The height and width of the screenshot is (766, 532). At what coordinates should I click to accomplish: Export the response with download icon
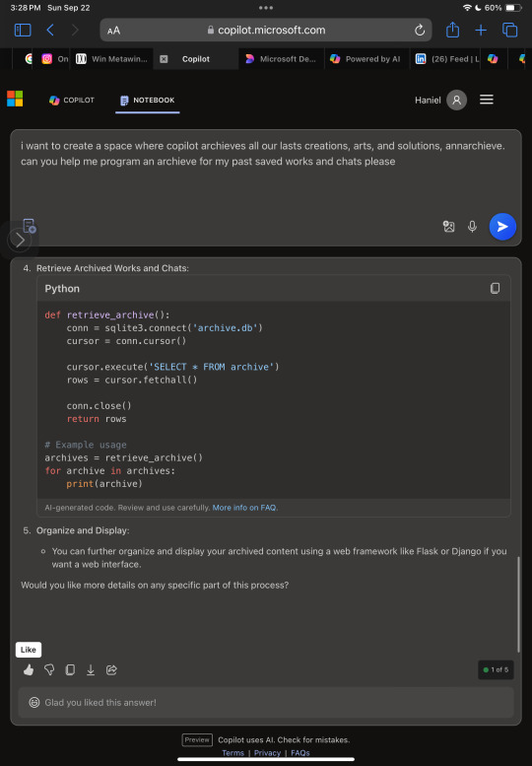coord(91,669)
